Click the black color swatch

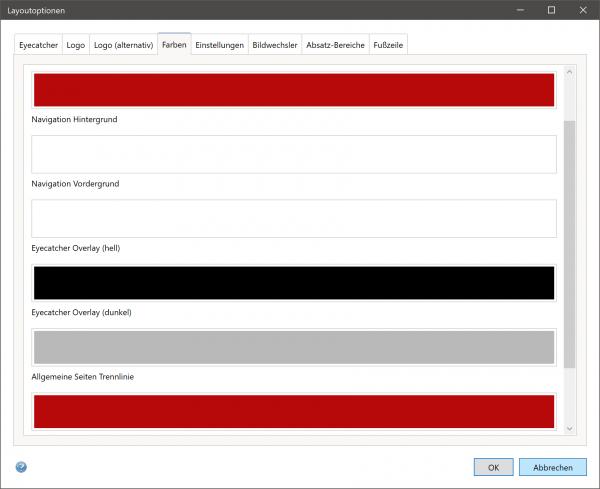click(294, 282)
